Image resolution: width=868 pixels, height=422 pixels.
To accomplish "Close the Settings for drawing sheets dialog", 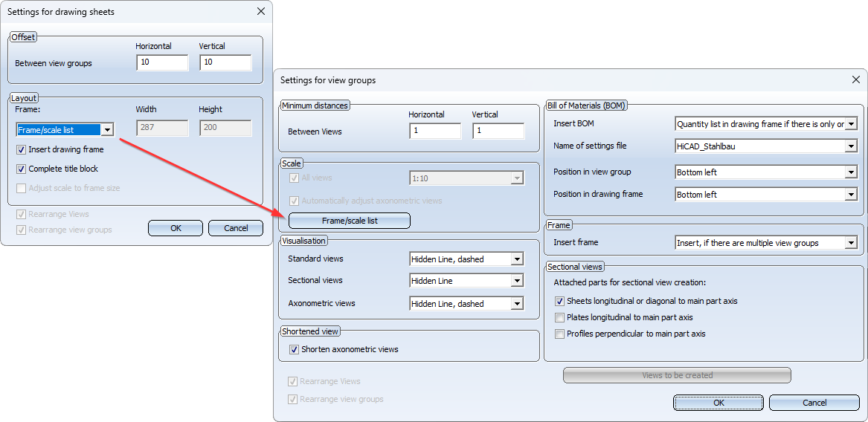I will [261, 11].
